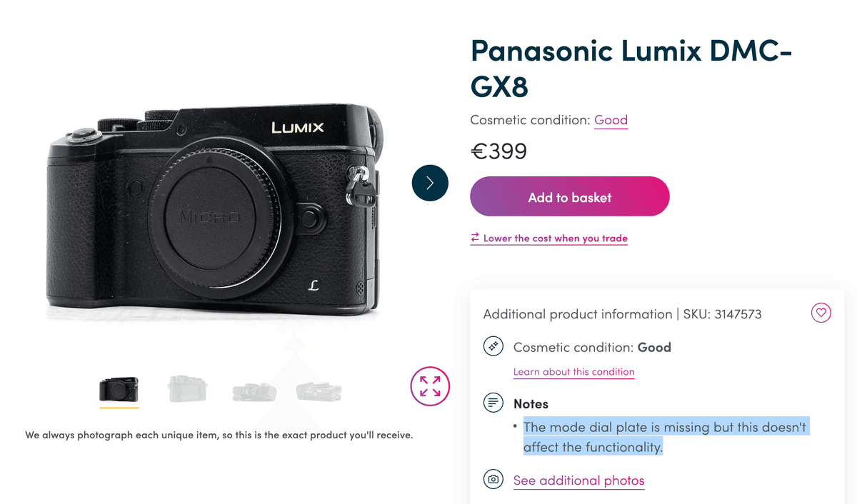Click the Panasonic Lumix DMC-GX8 title
Image resolution: width=857 pixels, height=504 pixels.
[x=631, y=68]
